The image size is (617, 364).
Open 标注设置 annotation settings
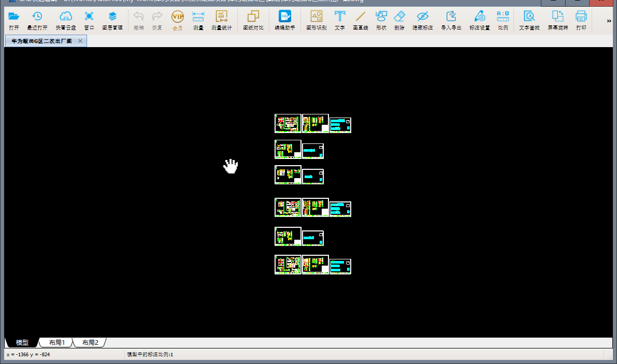point(479,20)
